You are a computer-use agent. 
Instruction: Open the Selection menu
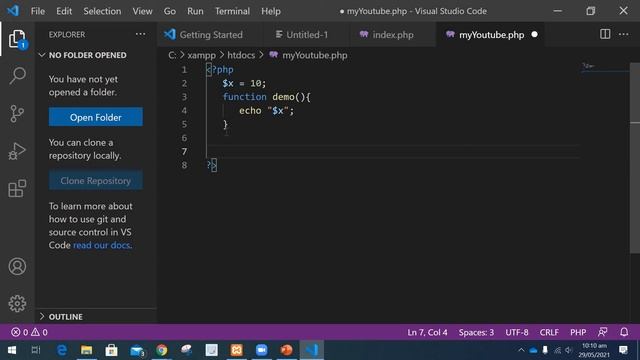tap(102, 11)
